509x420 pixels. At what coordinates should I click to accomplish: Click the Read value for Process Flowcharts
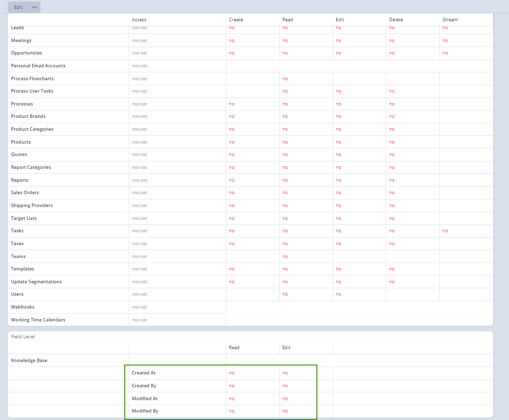pos(285,79)
